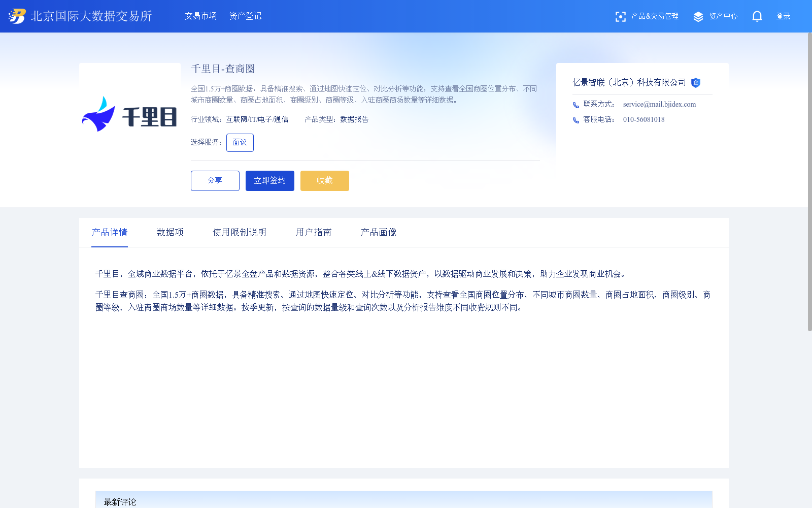812x508 pixels.
Task: Click the 立即签约 button
Action: coord(269,180)
